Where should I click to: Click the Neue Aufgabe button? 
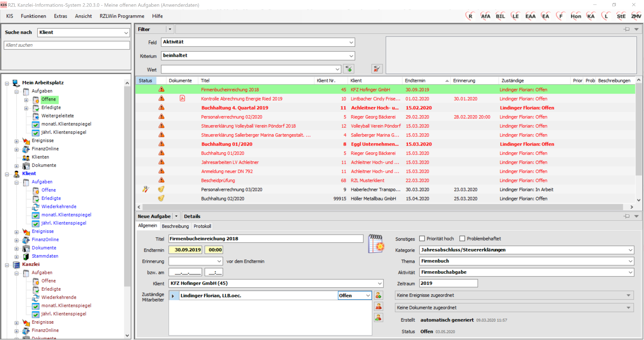(154, 216)
